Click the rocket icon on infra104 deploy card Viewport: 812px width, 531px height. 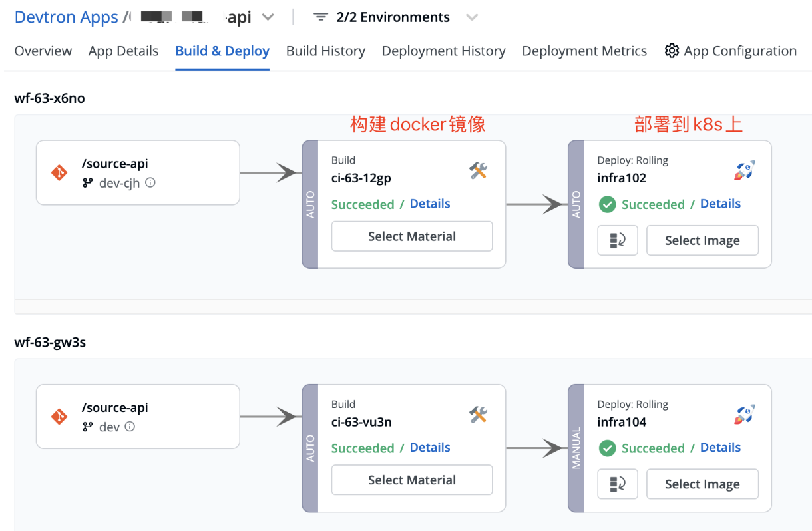[743, 414]
